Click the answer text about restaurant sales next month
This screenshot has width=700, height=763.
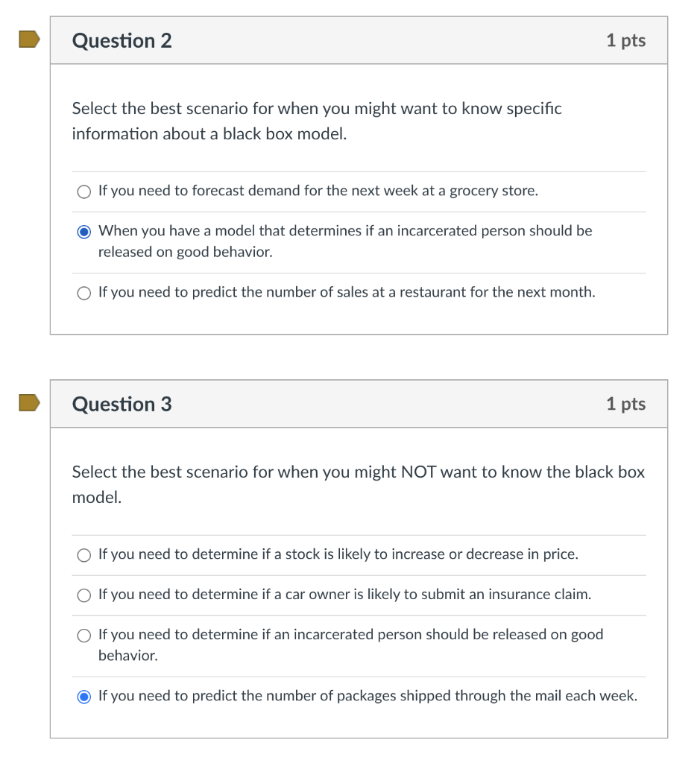[x=347, y=292]
